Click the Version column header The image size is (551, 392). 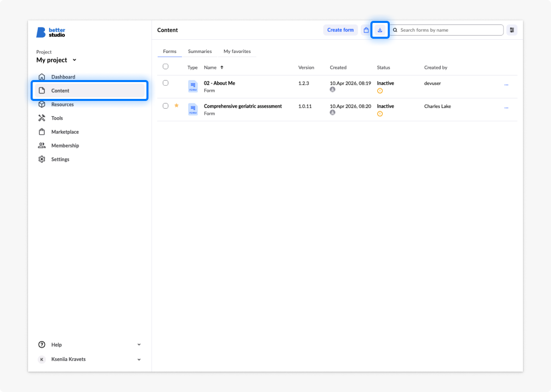[306, 67]
